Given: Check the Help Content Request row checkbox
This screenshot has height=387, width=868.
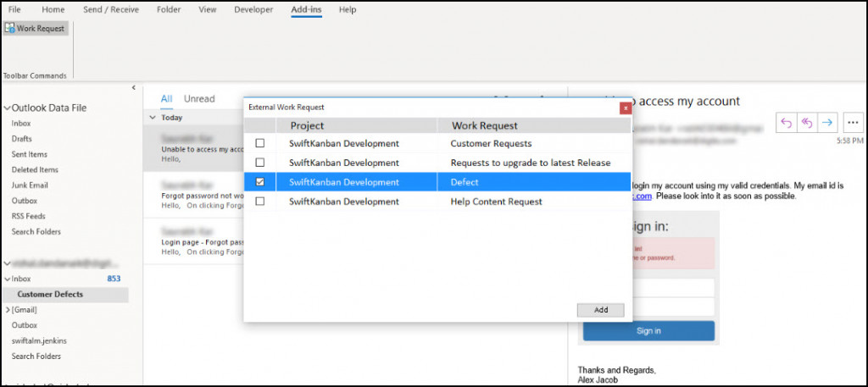Looking at the screenshot, I should (259, 202).
